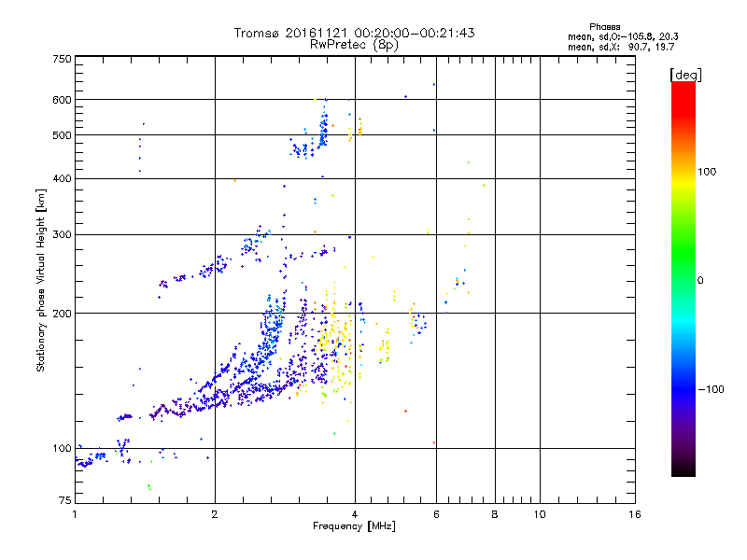The image size is (747, 560).
Task: Click the x-axis '6' tick label
Action: click(x=436, y=514)
